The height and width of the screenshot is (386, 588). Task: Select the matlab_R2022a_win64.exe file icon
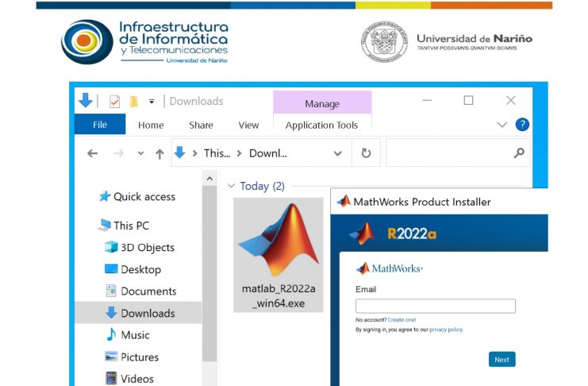tap(278, 241)
